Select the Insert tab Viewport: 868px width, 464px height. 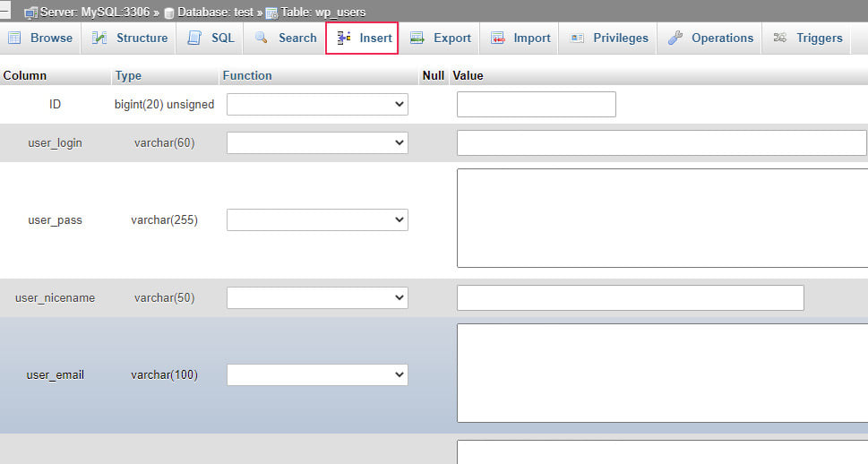coord(362,38)
